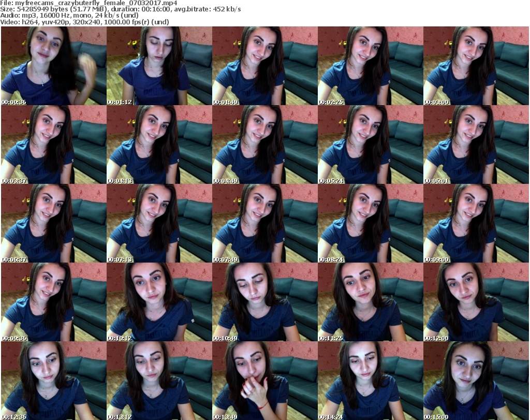
Task: Click the Video line reading h264, yuv420p
Action: click(84, 22)
